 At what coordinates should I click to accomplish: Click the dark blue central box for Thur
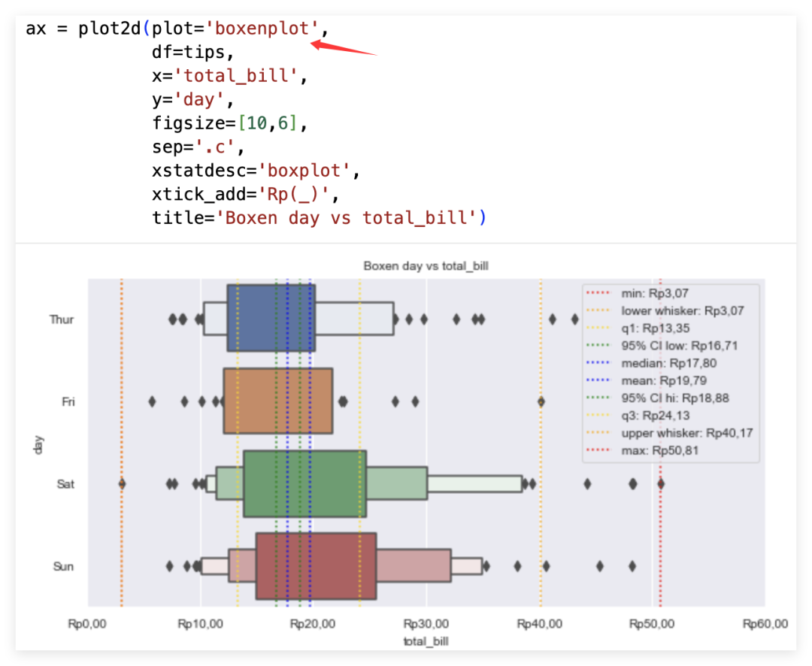271,318
